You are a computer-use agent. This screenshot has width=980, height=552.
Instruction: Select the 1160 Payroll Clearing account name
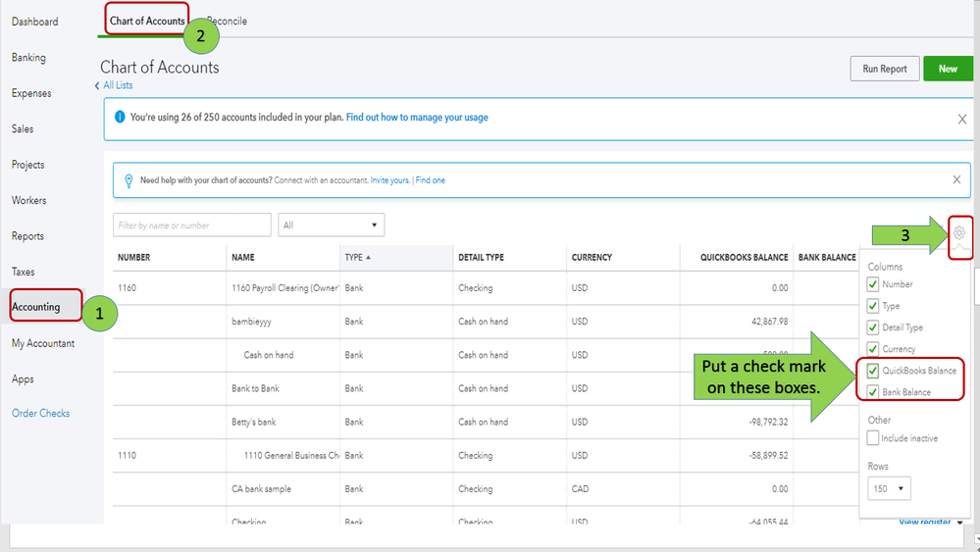(285, 288)
